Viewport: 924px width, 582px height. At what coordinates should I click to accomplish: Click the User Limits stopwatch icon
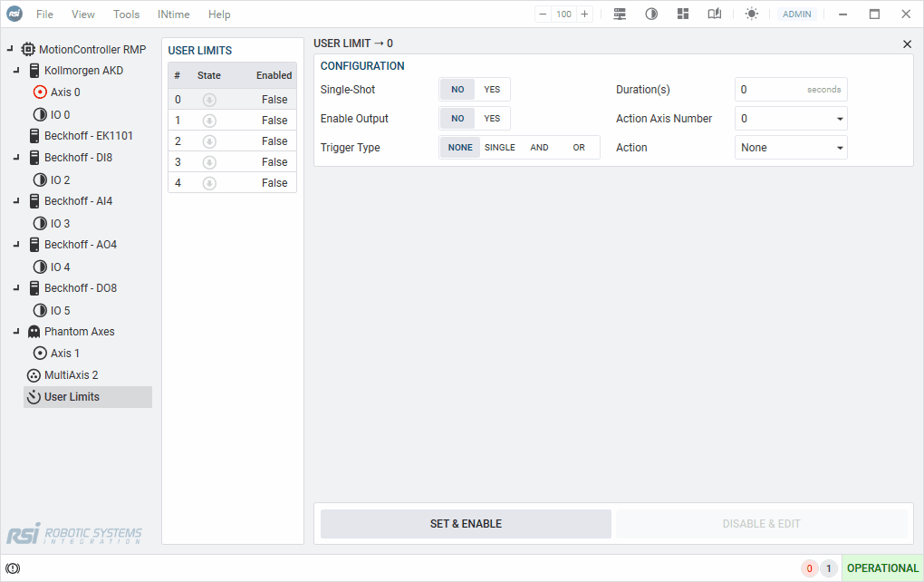(34, 397)
